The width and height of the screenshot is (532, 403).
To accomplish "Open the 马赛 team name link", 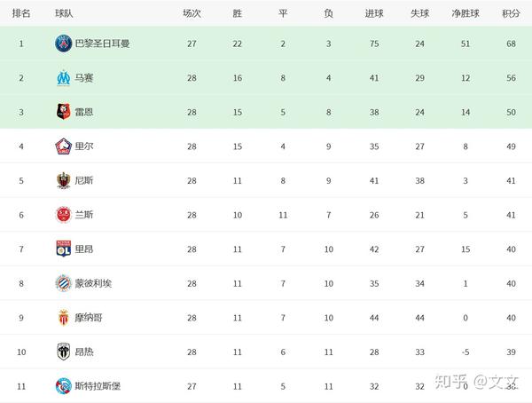I will tap(84, 78).
